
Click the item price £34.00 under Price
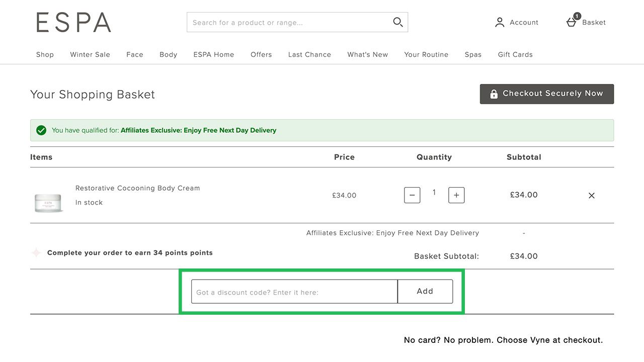(x=344, y=196)
